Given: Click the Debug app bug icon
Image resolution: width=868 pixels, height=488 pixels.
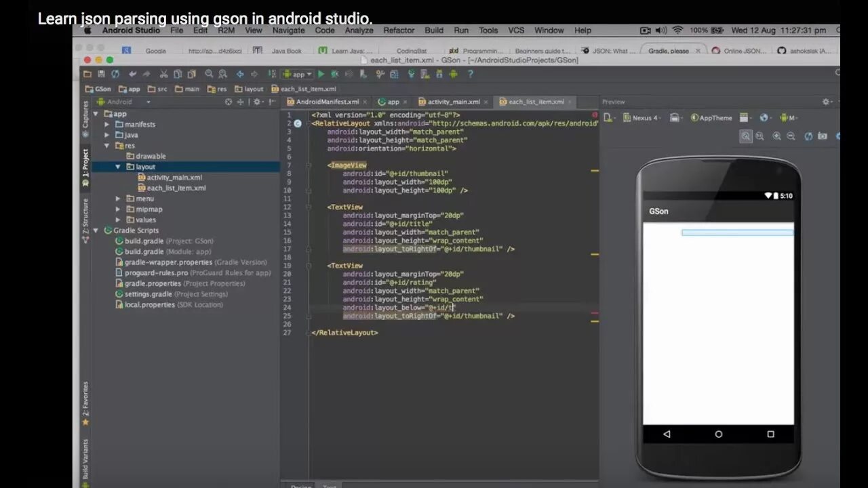Looking at the screenshot, I should tap(334, 74).
